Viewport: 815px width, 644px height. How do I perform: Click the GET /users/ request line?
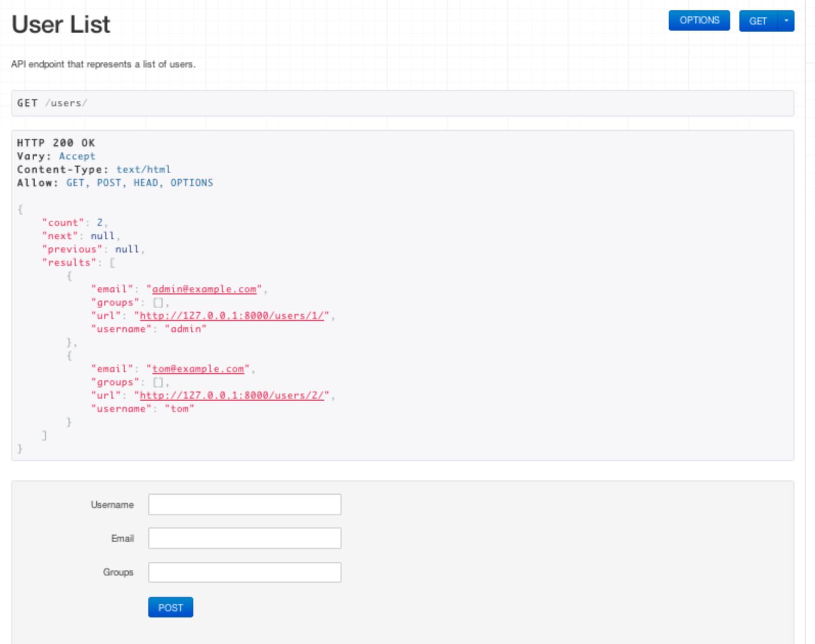tap(52, 103)
